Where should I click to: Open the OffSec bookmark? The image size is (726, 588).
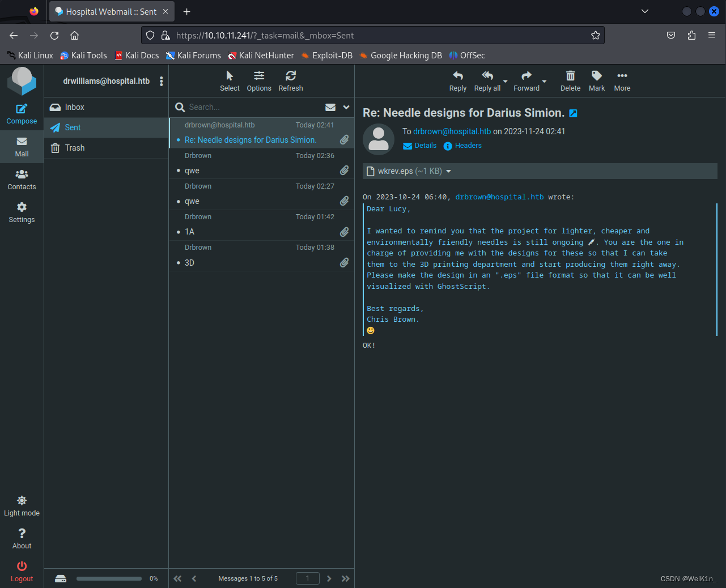[467, 56]
